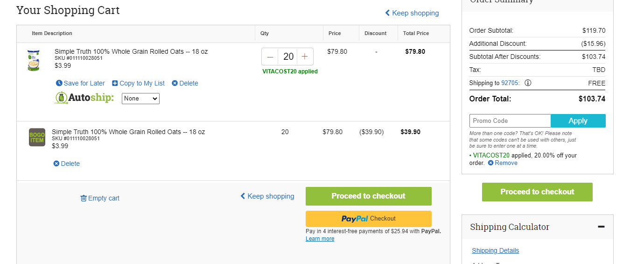Change shipping zip code 92705
This screenshot has width=644, height=264.
point(510,83)
